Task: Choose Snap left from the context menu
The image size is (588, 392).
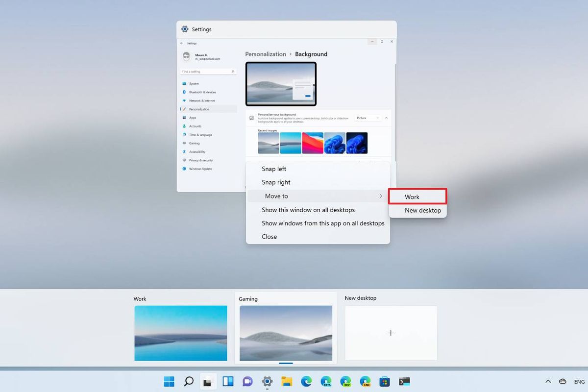Action: click(273, 169)
